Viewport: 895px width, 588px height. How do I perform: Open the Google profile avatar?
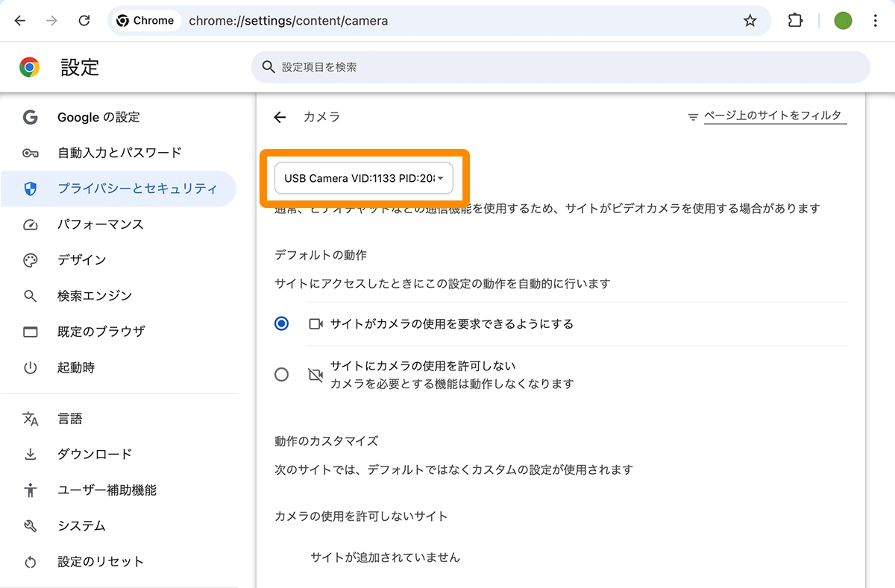pyautogui.click(x=842, y=20)
